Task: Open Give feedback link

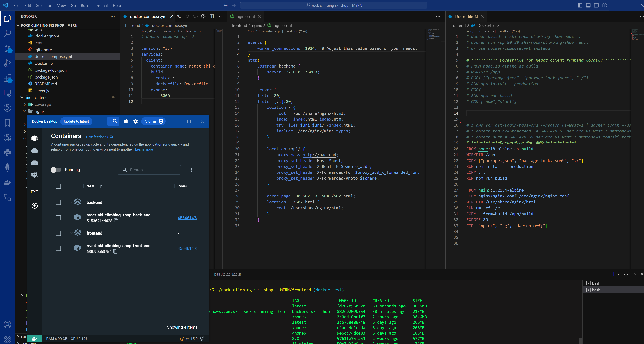Action: coord(99,137)
